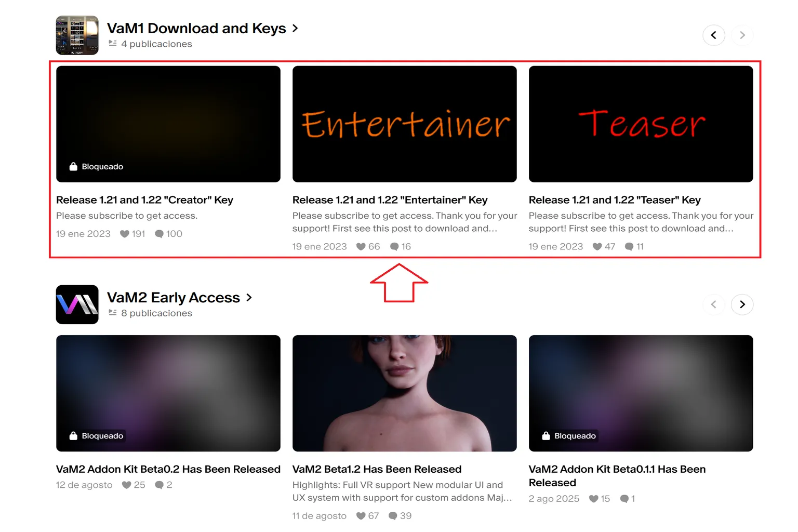
Task: Open the VaM2 Early Access heading
Action: point(174,298)
